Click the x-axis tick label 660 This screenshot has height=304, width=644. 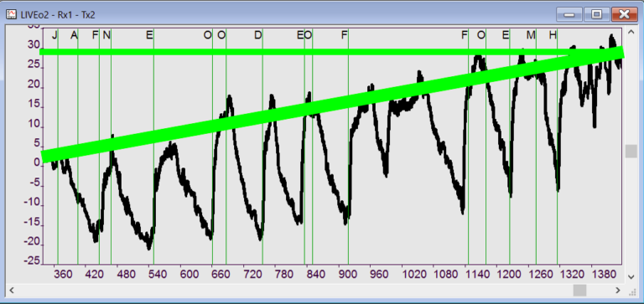click(221, 274)
